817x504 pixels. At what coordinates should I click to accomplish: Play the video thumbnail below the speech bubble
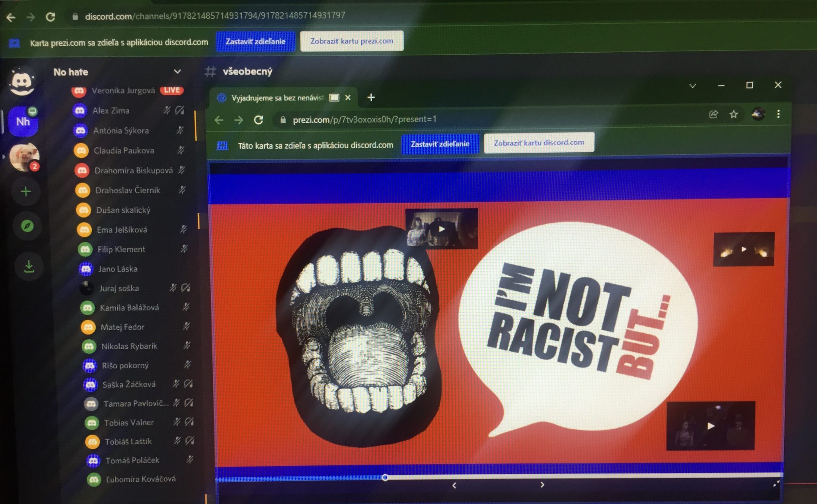pyautogui.click(x=710, y=426)
